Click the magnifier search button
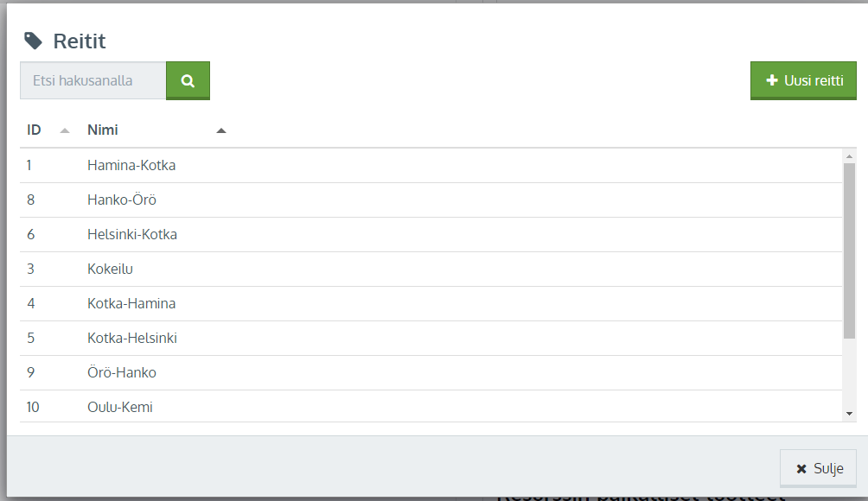Viewport: 868px width, 501px height. (x=188, y=80)
